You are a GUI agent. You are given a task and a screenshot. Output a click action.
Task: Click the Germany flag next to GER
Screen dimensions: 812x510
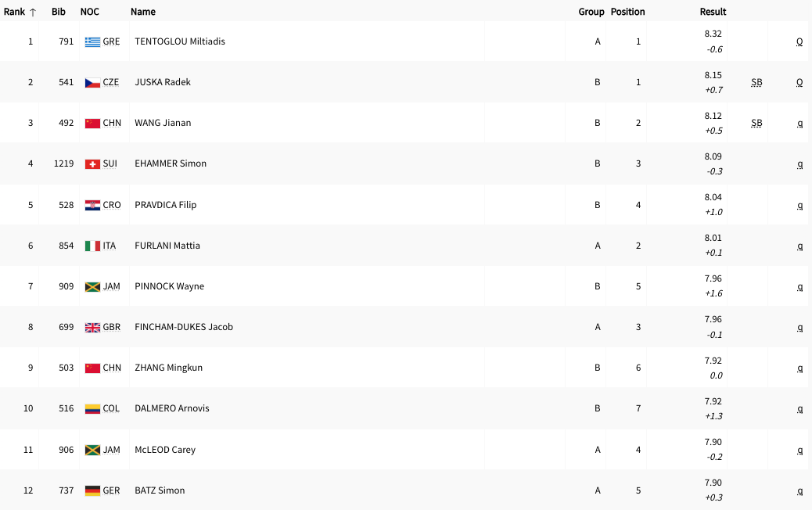pyautogui.click(x=92, y=490)
